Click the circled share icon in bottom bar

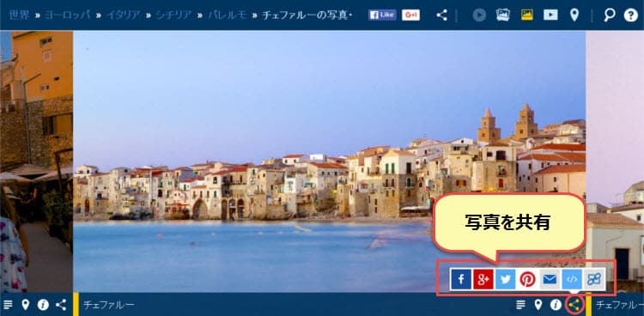[574, 305]
